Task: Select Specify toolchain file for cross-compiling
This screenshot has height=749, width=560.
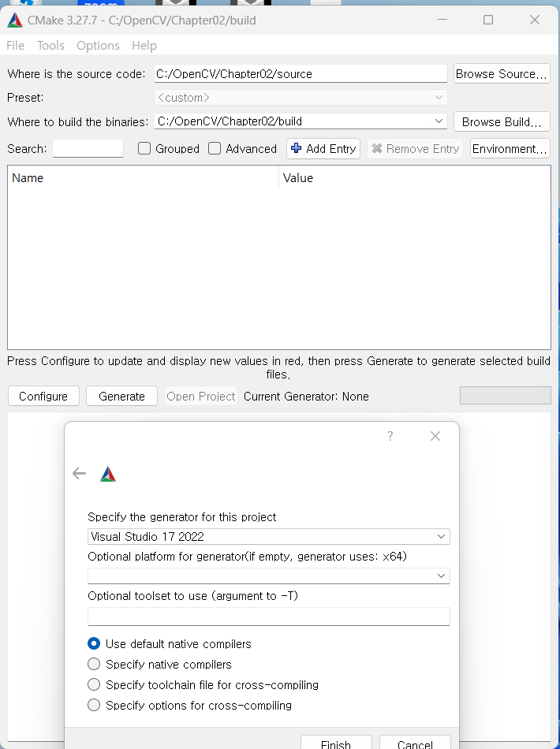Action: point(94,685)
